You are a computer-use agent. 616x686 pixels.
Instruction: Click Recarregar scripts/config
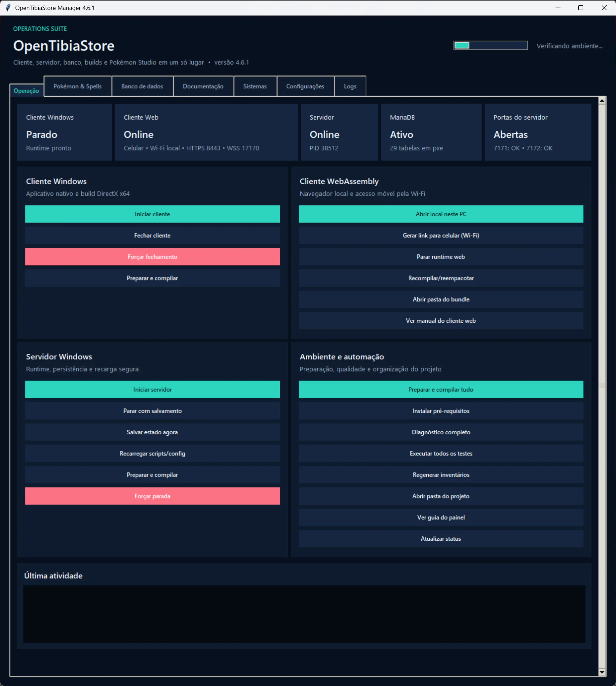[x=152, y=453]
